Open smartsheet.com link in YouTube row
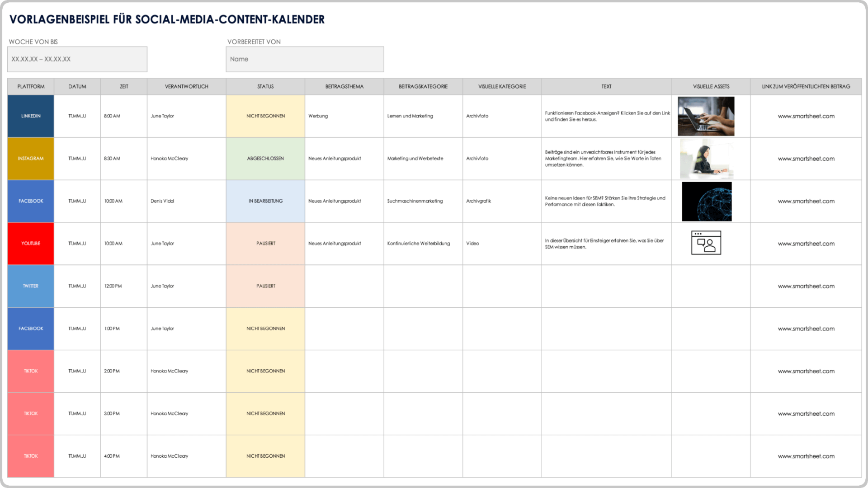 [x=806, y=244]
